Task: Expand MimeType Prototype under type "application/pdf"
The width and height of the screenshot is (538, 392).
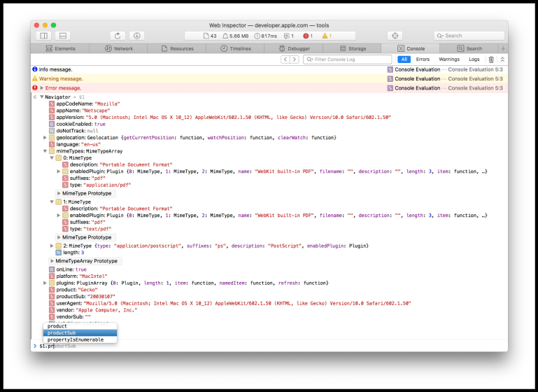Action: click(x=86, y=193)
